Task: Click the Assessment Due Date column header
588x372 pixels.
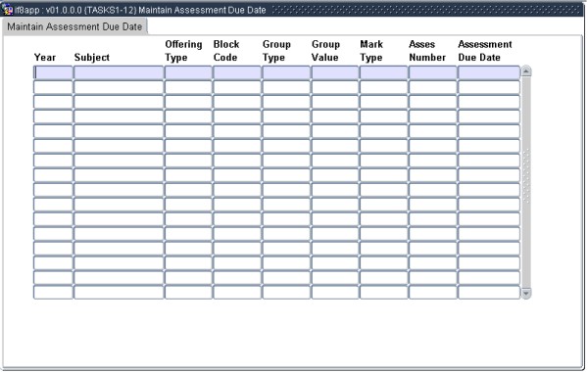Action: 485,51
